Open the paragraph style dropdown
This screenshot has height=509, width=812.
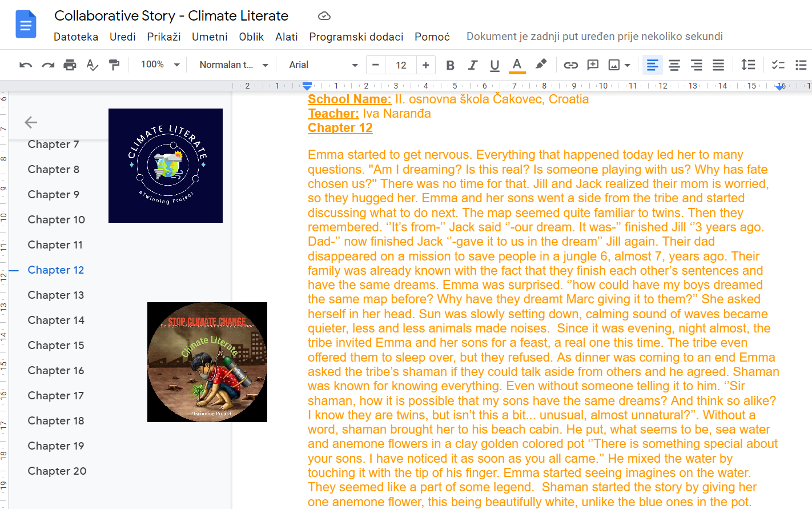pos(234,65)
